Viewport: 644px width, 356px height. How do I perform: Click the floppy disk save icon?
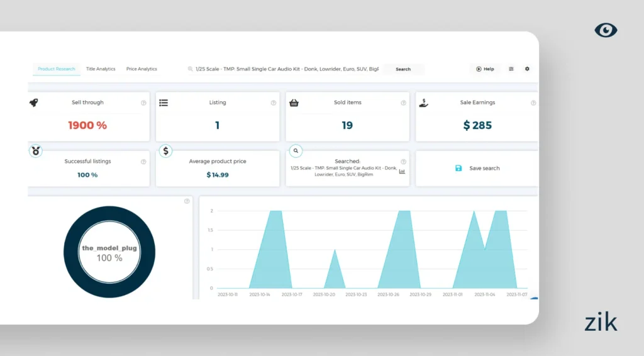tap(458, 169)
